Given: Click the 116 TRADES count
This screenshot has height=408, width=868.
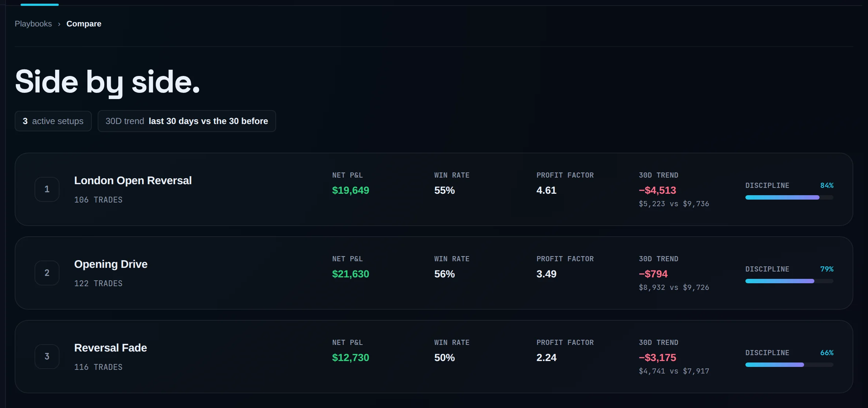Looking at the screenshot, I should pos(98,367).
